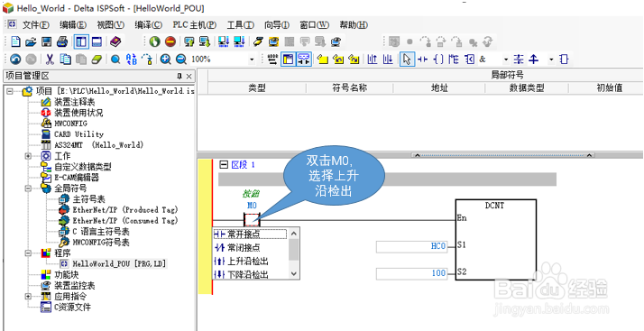Open the PLC 主机(P) menu
Screen dimensions: 644x331
tap(195, 25)
